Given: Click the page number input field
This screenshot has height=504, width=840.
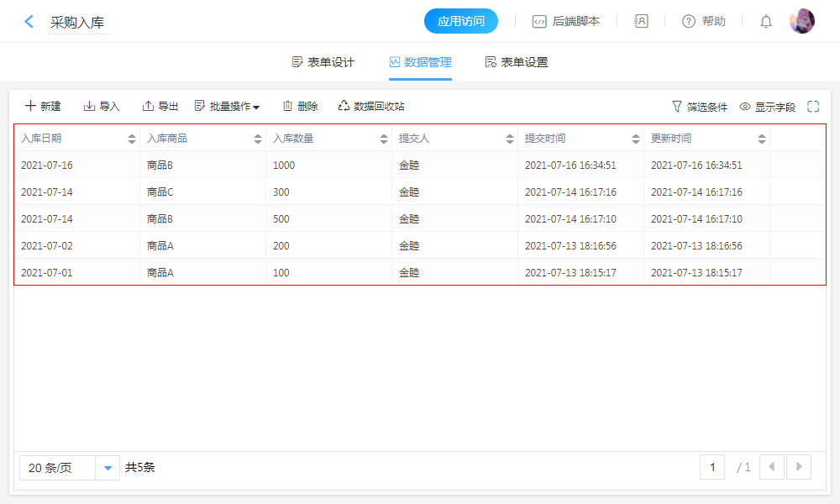Looking at the screenshot, I should 712,467.
